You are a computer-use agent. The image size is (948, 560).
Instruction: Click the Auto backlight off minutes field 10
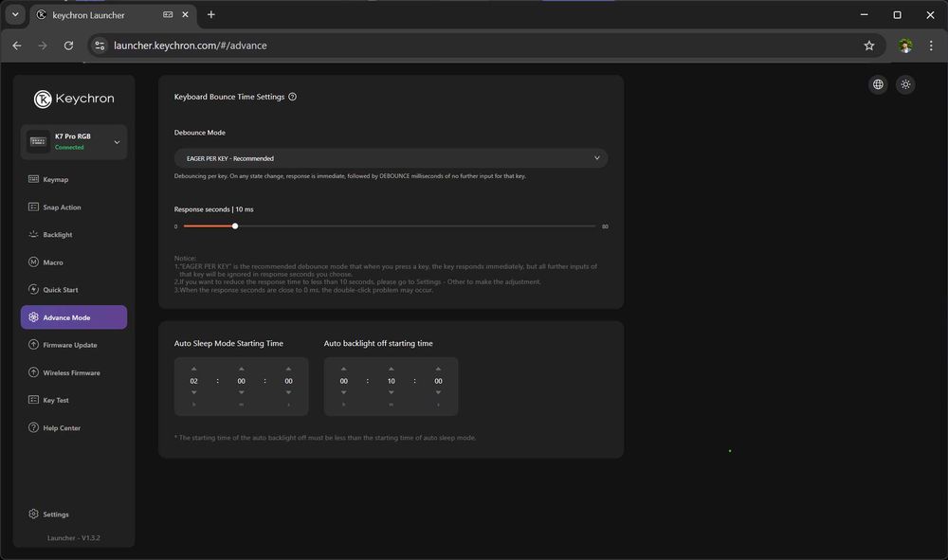click(x=392, y=381)
